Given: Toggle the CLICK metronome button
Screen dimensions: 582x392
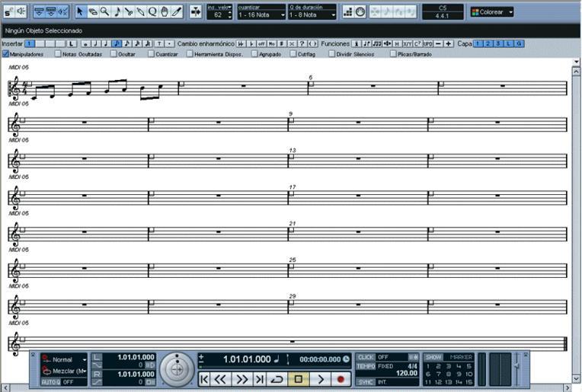Looking at the screenshot, I should tap(366, 356).
